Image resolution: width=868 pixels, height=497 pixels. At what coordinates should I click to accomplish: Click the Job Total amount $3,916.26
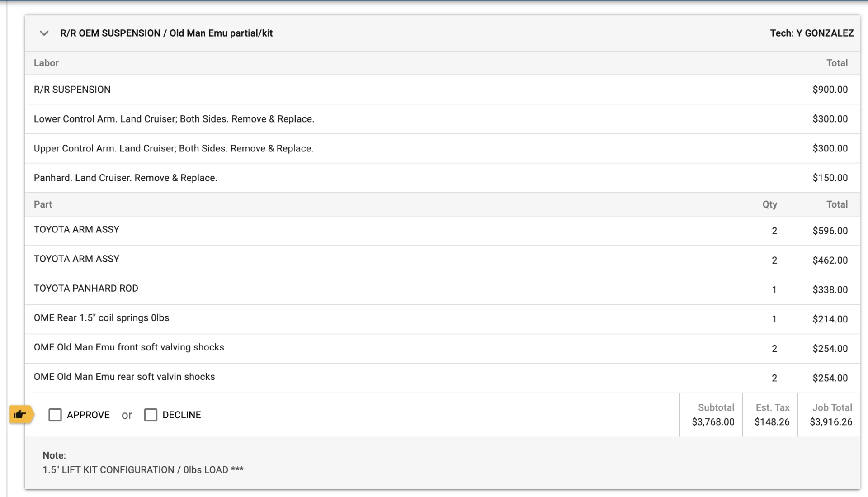click(830, 422)
